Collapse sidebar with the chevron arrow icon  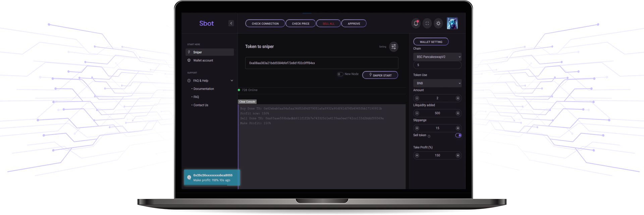pos(231,23)
